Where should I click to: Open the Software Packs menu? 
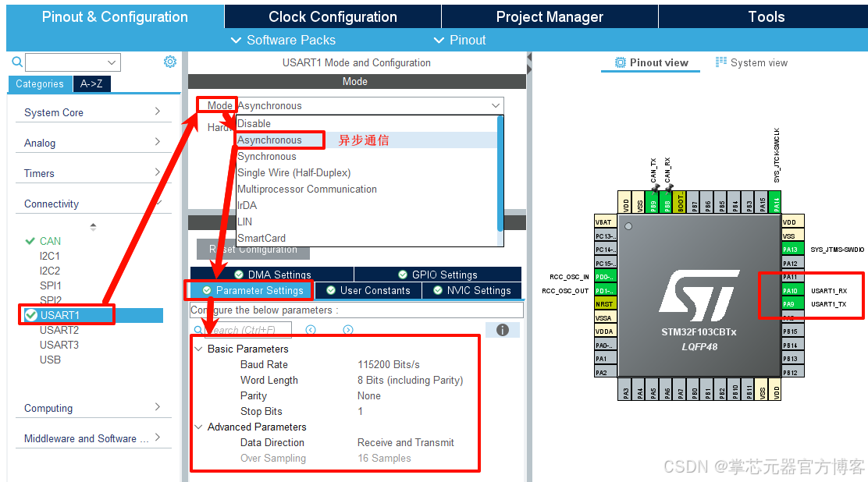[283, 40]
